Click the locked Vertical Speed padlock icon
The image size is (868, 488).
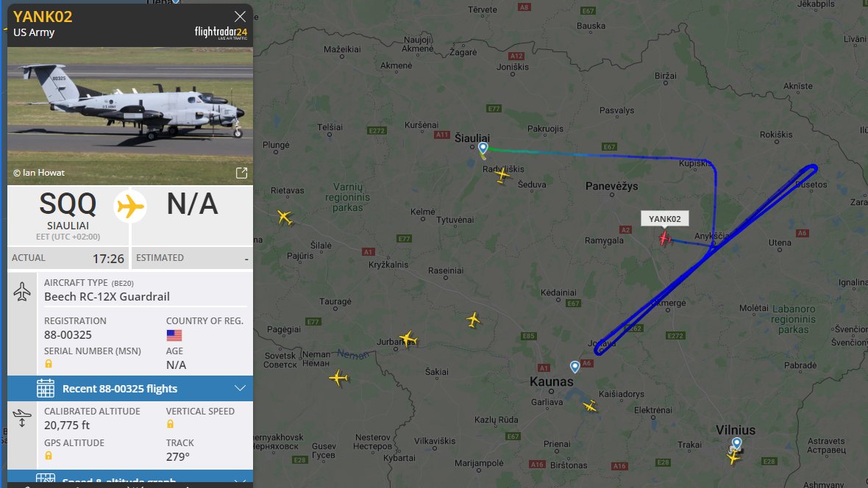(x=171, y=424)
